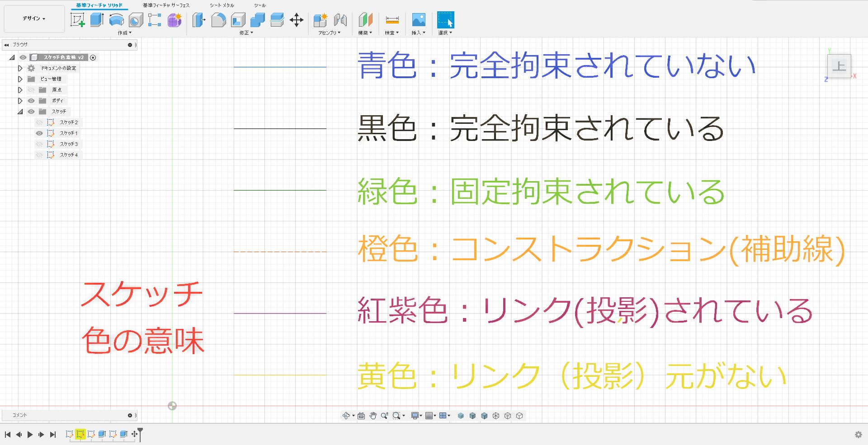This screenshot has height=445, width=868.
Task: Select the Extrude tool in the toolbar
Action: coord(97,20)
